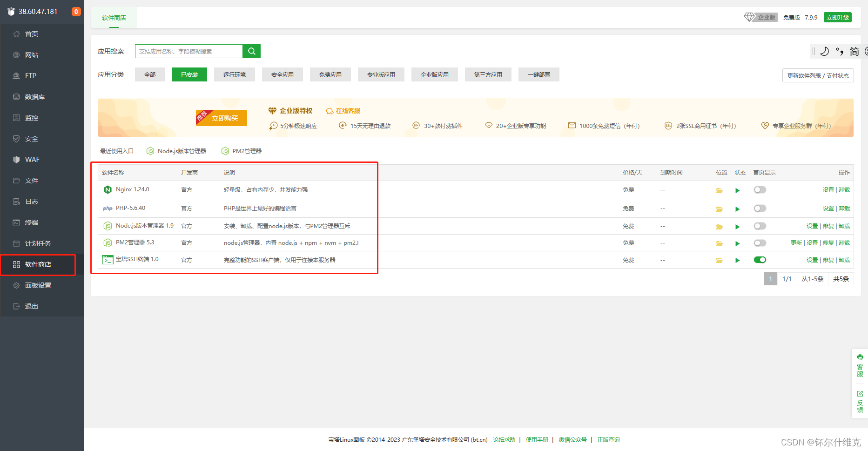
Task: Open folder location for PHP-5.6.40
Action: (719, 209)
